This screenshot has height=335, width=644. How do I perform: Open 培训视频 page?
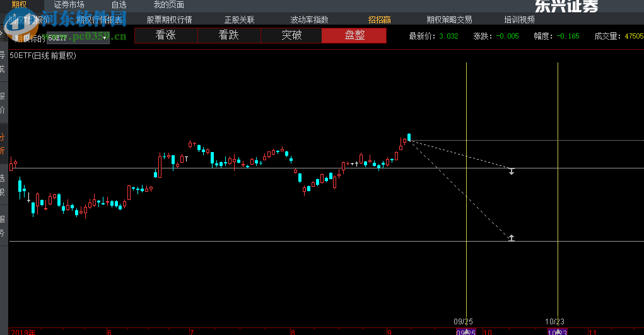click(x=520, y=20)
